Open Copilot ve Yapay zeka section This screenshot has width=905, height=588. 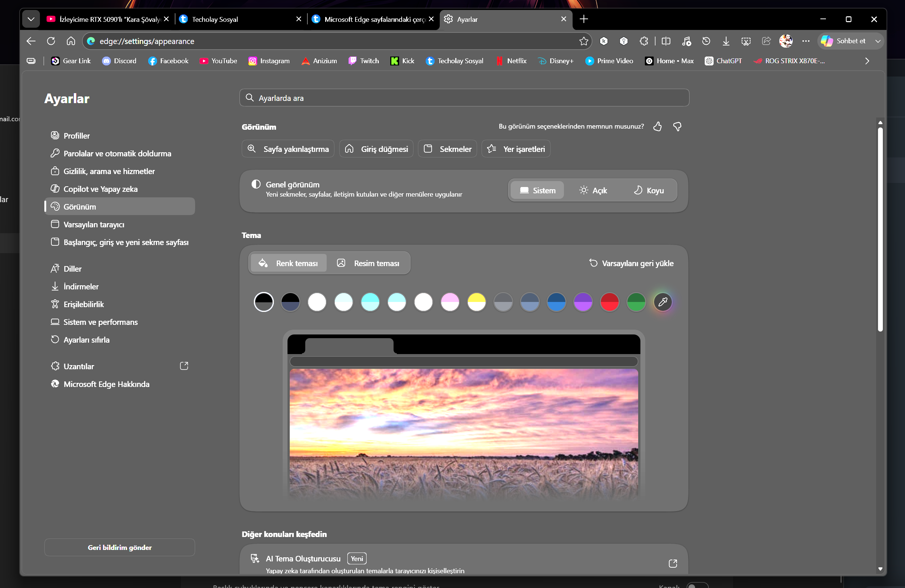pos(119,189)
